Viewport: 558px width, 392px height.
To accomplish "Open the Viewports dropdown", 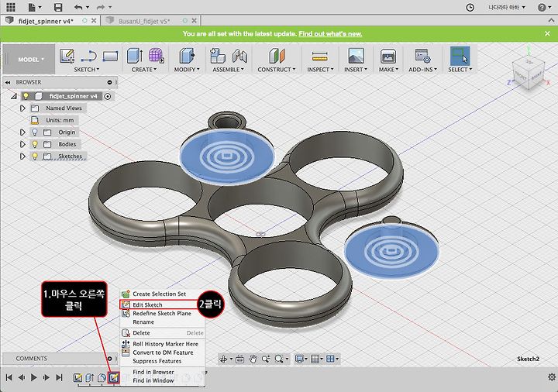I will point(332,359).
